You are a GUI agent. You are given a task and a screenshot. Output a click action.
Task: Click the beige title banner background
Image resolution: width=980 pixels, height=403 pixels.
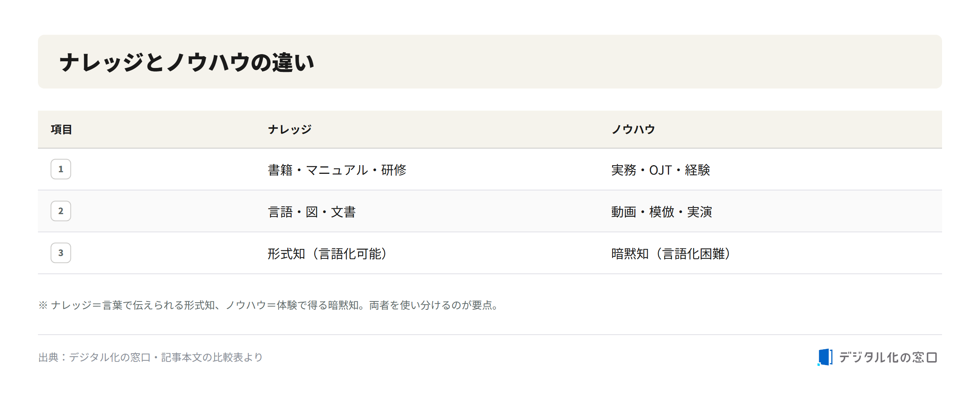[x=490, y=62]
